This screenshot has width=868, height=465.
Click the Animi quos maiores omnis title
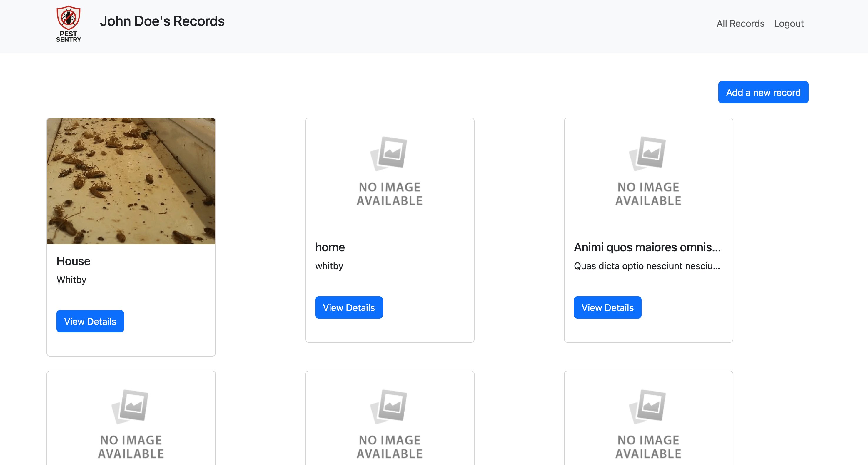[647, 247]
